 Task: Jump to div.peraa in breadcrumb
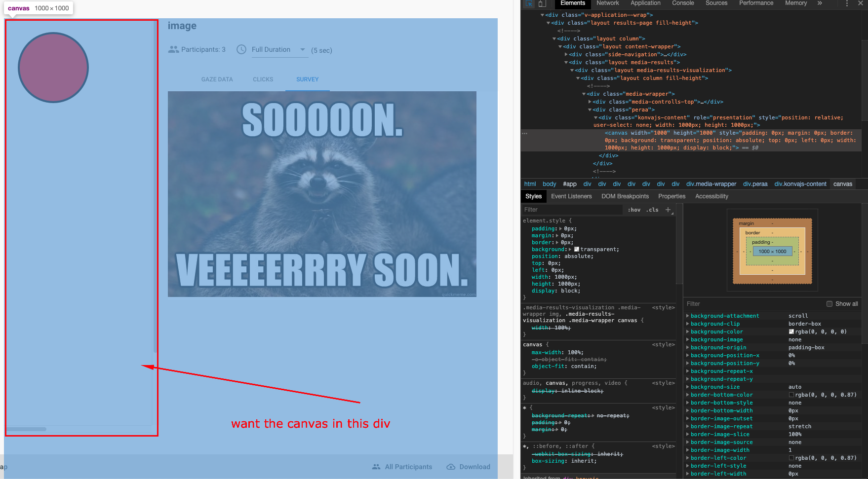pyautogui.click(x=755, y=184)
